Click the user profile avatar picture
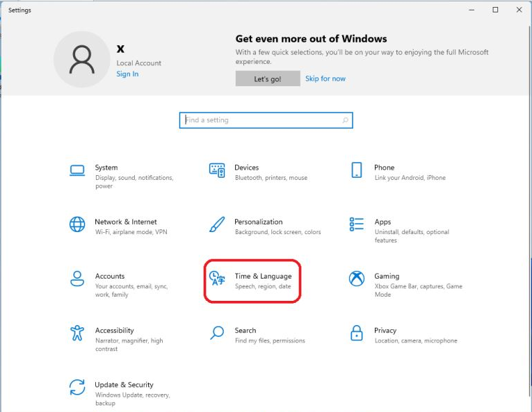 [82, 60]
